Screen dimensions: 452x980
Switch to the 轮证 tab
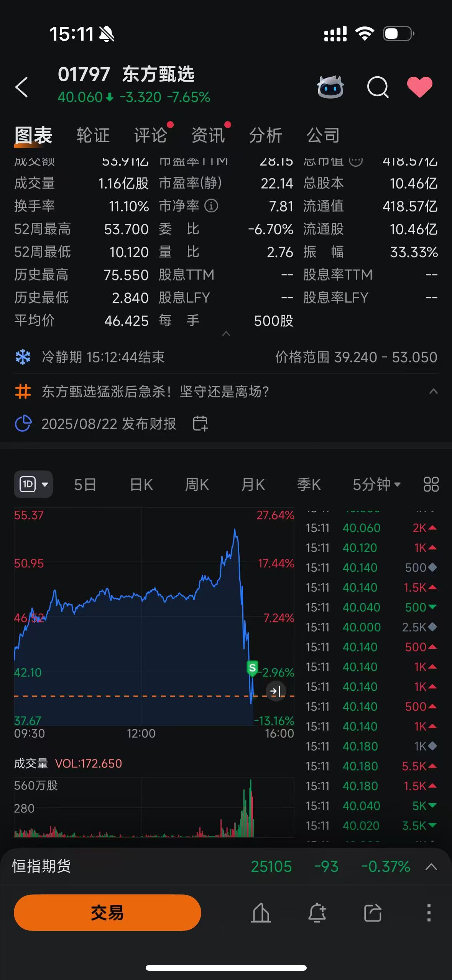[93, 135]
